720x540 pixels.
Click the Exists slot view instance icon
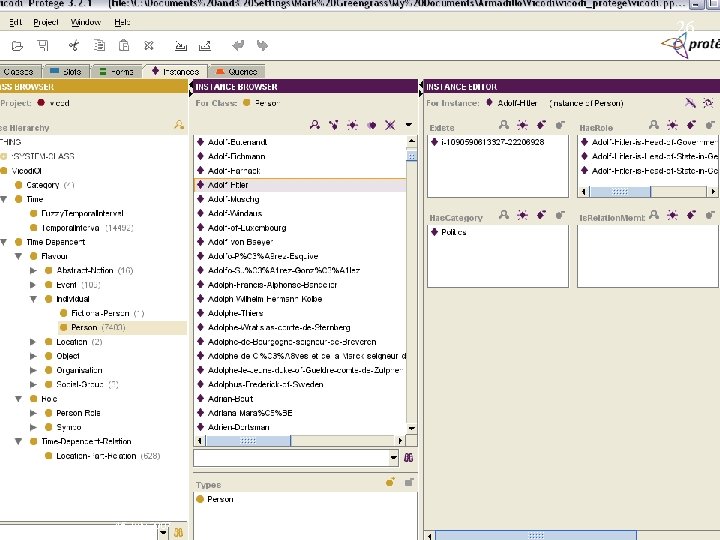pos(504,125)
